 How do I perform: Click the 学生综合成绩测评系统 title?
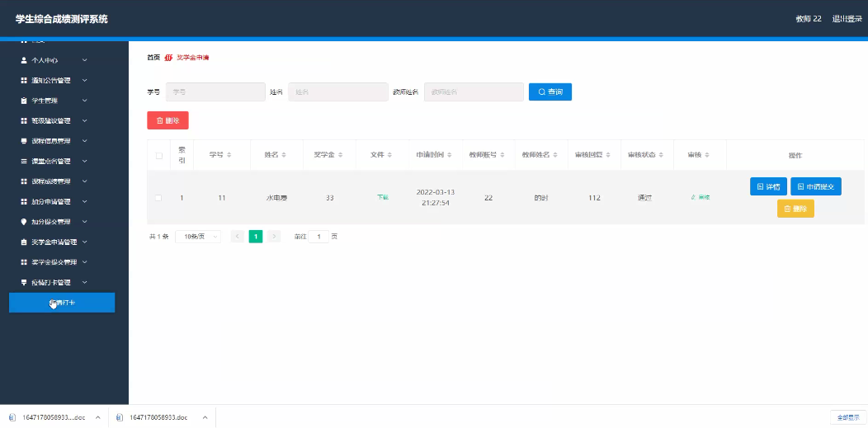point(61,19)
